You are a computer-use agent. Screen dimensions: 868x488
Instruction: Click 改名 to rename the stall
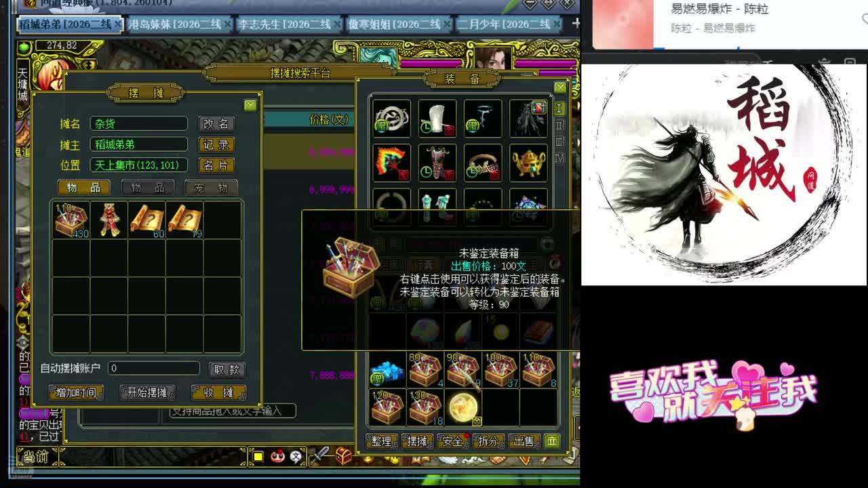point(216,124)
